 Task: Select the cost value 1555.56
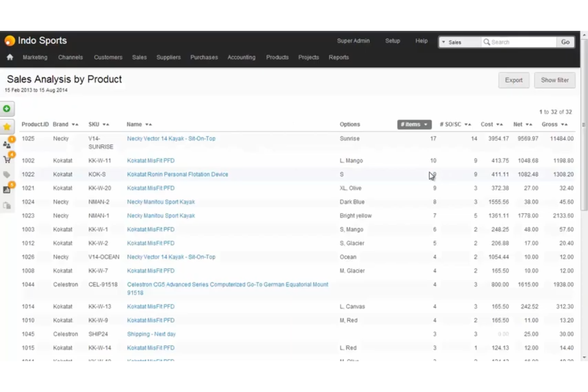(x=499, y=202)
